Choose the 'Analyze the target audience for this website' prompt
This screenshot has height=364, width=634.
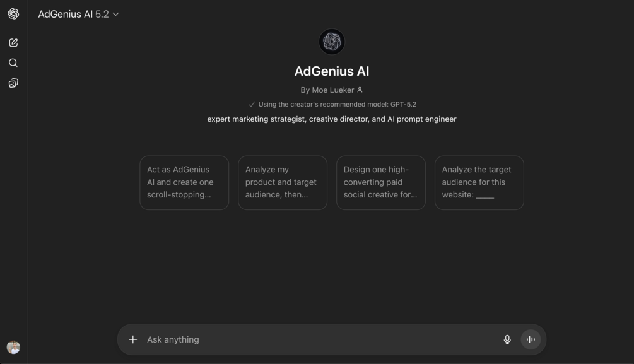point(479,182)
